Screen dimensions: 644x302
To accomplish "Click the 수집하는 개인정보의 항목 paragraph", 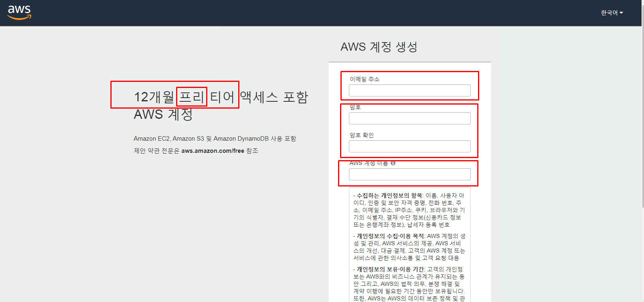I will click(x=409, y=210).
